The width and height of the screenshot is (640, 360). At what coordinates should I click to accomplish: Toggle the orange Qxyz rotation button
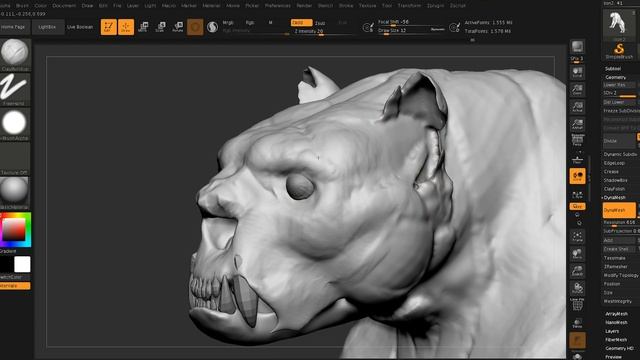click(x=578, y=207)
